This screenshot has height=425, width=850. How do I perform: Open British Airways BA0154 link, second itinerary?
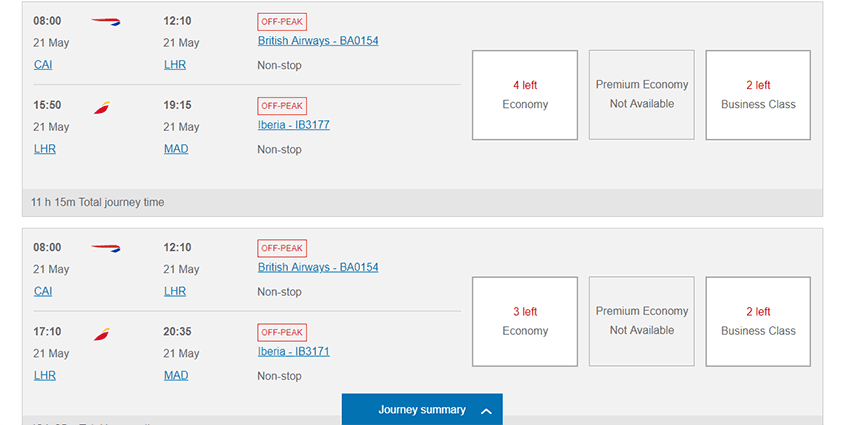click(318, 267)
